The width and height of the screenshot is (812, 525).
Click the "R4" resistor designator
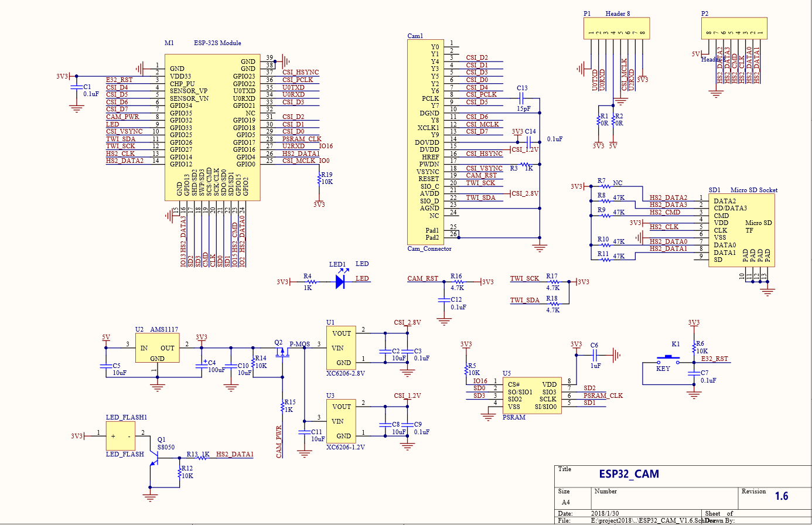click(x=308, y=276)
